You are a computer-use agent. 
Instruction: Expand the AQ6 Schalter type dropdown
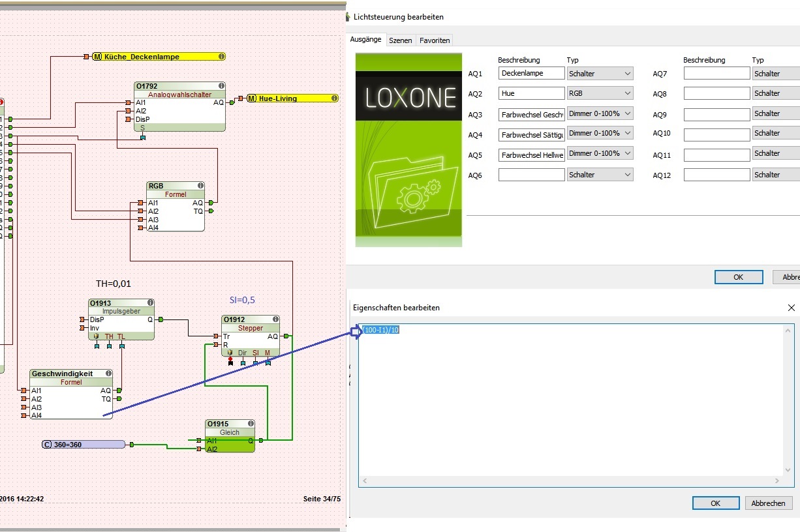600,175
